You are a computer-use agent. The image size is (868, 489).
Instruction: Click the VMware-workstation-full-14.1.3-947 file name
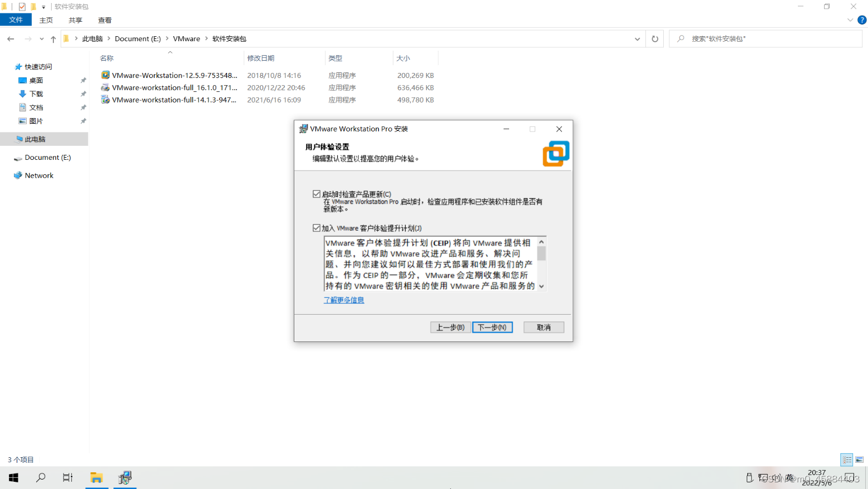174,100
